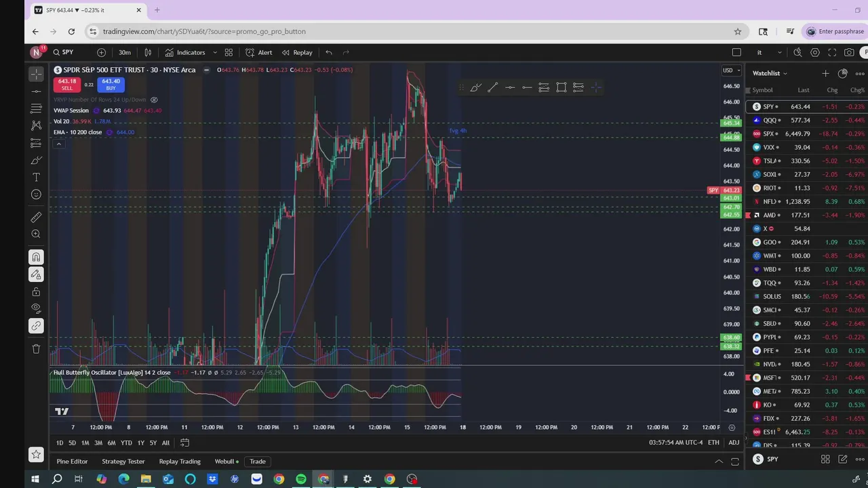
Task: Open chart settings hexagon icon
Action: 815,52
